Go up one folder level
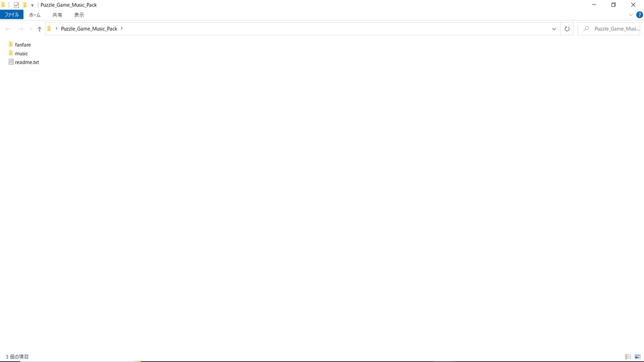 (40, 29)
